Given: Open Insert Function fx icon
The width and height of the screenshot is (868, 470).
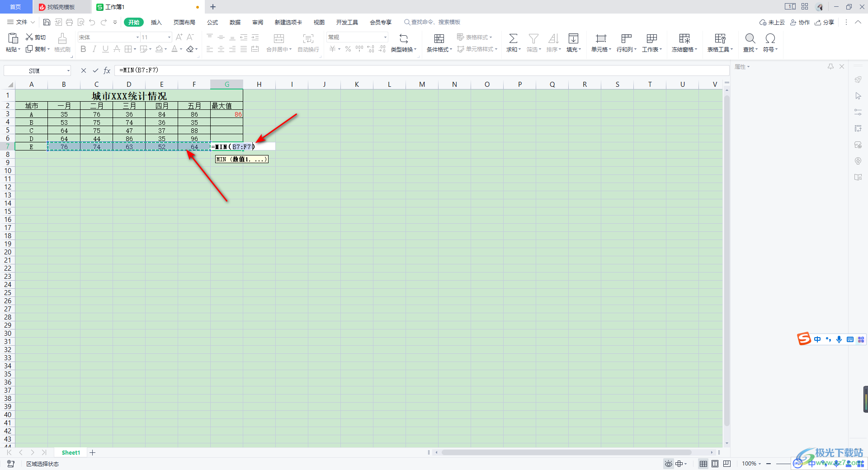Looking at the screenshot, I should click(107, 70).
